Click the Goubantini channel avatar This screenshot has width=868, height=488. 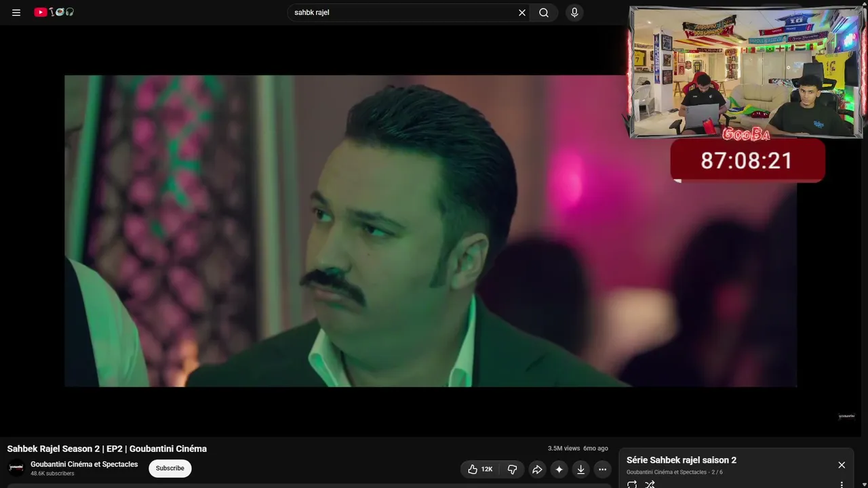tap(16, 468)
